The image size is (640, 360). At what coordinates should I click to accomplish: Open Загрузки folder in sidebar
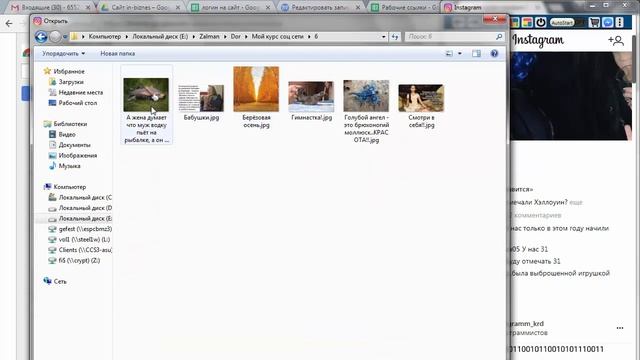coord(66,82)
